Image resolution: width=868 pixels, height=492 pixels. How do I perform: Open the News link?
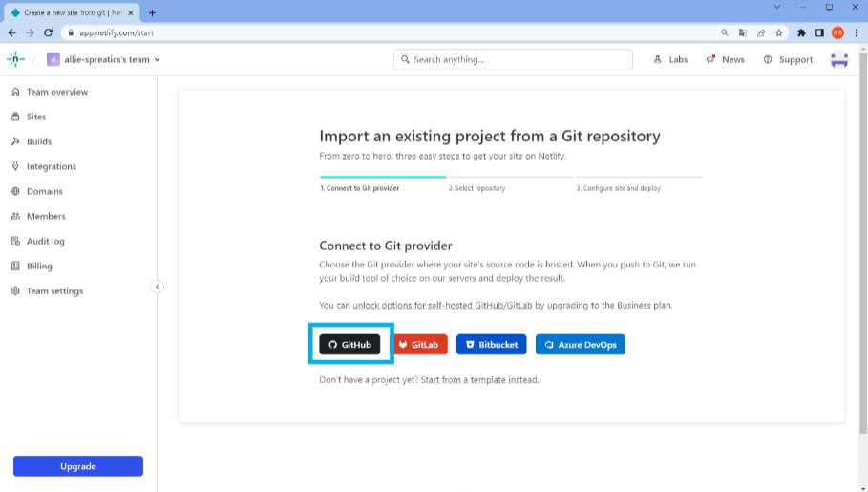(725, 59)
